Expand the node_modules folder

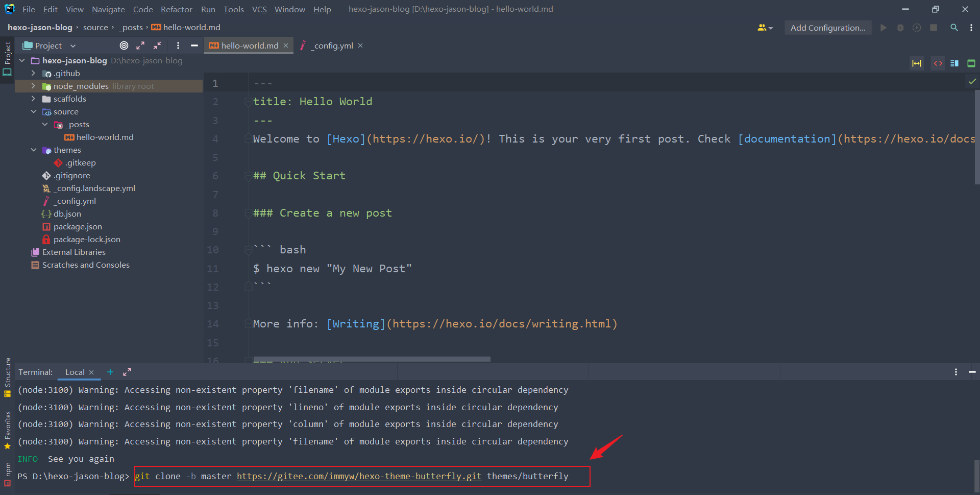point(33,86)
